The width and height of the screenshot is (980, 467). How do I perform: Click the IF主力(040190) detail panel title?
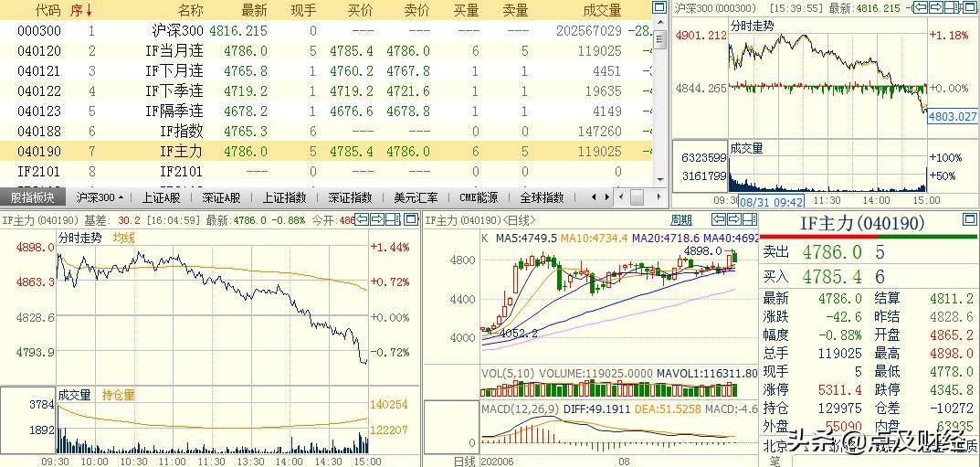pyautogui.click(x=862, y=223)
